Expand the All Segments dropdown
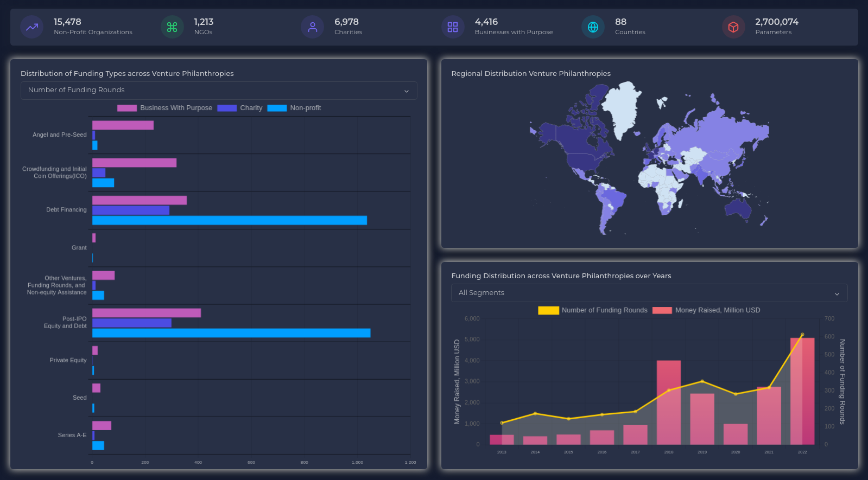The width and height of the screenshot is (868, 480). [649, 293]
